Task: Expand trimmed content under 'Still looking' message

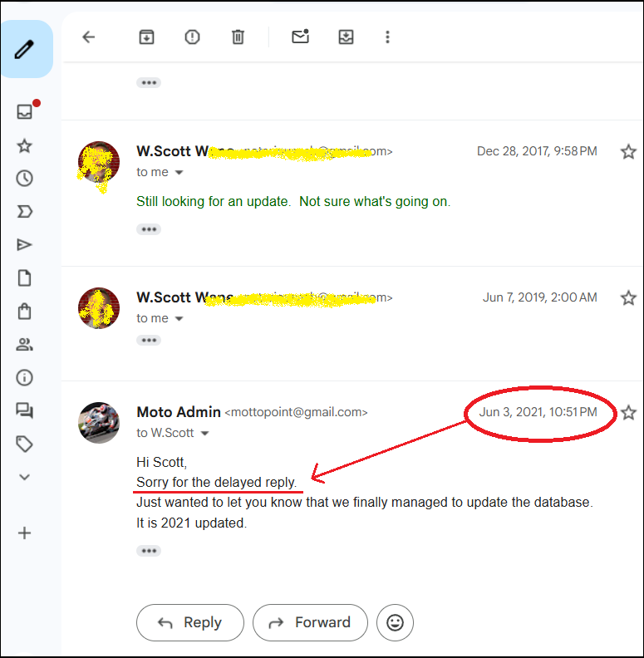Action: tap(149, 229)
